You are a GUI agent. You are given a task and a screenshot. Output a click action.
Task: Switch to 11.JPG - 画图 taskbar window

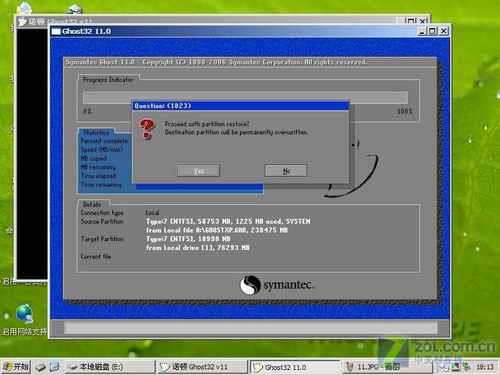point(387,367)
